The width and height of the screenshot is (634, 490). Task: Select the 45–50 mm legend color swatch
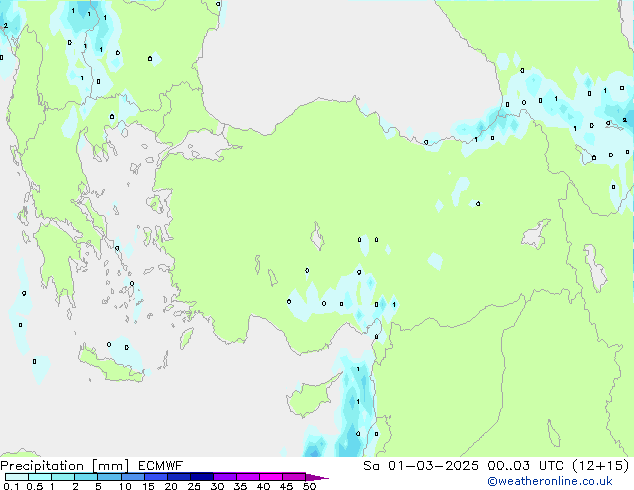point(294,477)
